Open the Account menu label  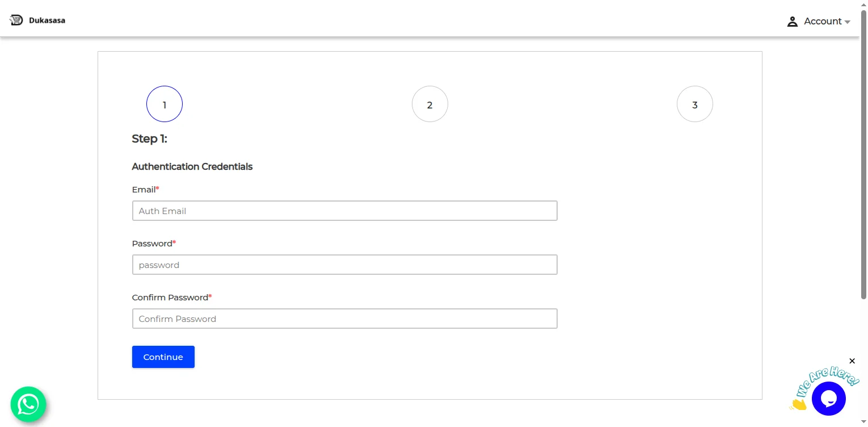pos(822,21)
